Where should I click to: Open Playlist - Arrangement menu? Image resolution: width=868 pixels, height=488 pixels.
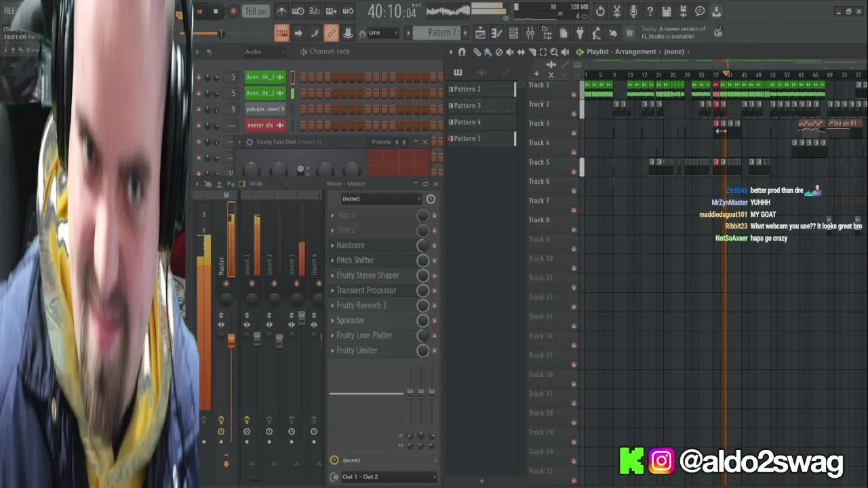pos(621,52)
